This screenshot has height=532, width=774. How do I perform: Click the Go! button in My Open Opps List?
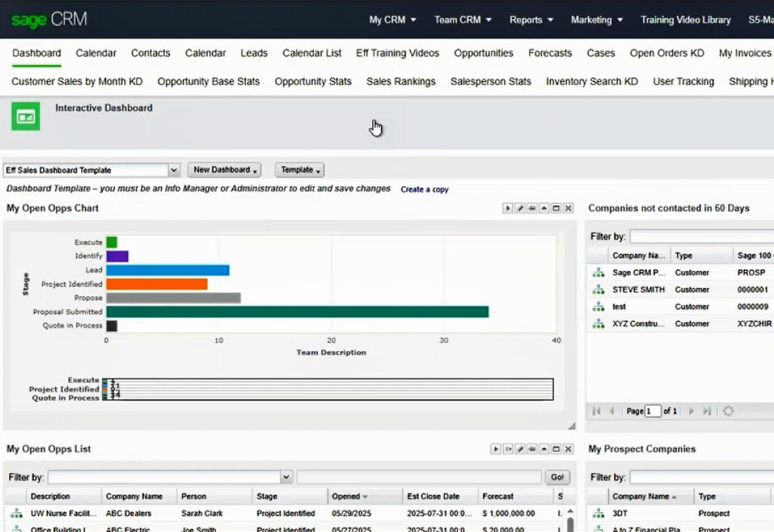[557, 477]
